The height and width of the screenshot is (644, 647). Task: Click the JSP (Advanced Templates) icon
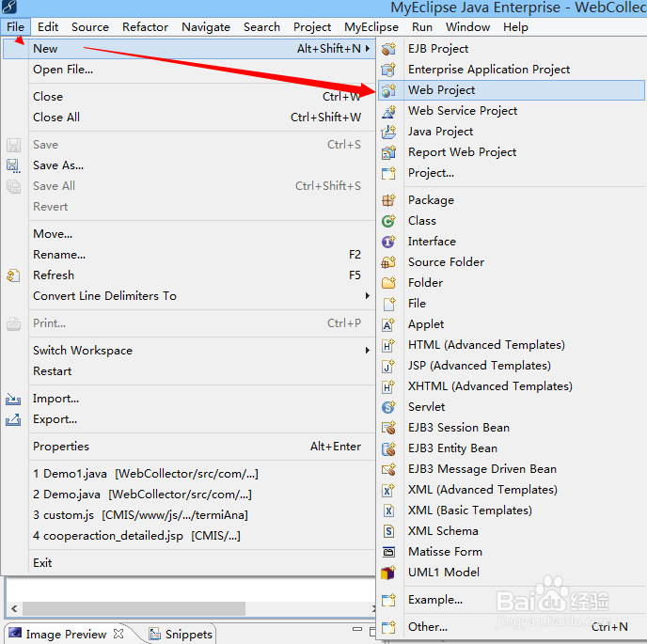click(x=388, y=366)
